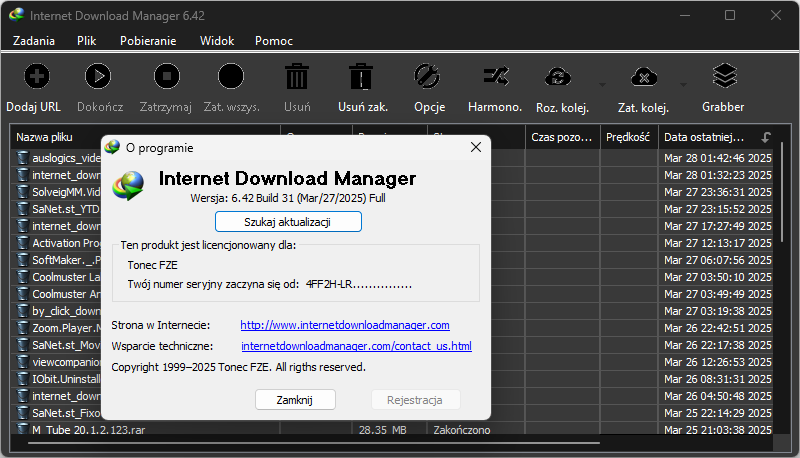
Task: Open the Zadania menu
Action: (34, 41)
